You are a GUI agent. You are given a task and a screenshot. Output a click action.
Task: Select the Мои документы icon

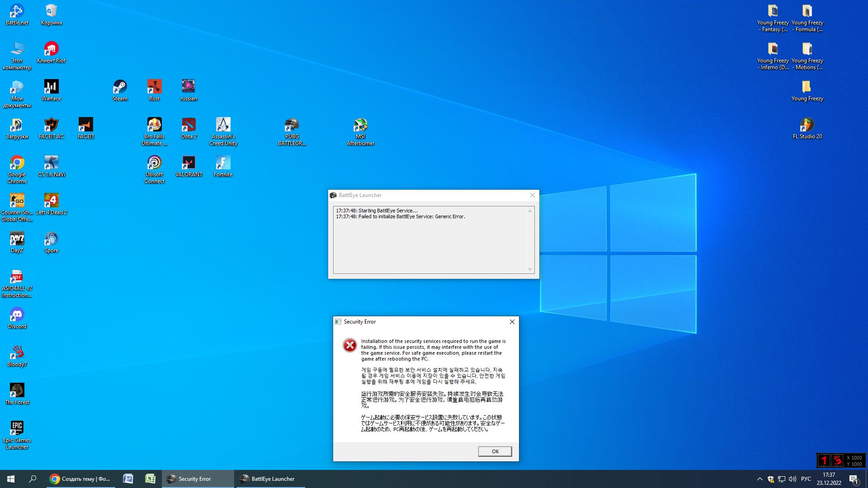pos(17,94)
